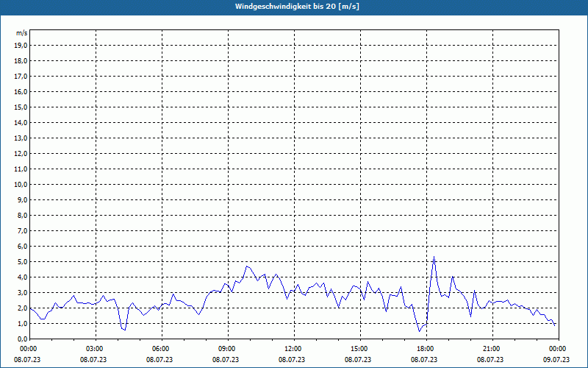Select the 5,0 y-axis label
The image size is (588, 368).
tap(22, 262)
